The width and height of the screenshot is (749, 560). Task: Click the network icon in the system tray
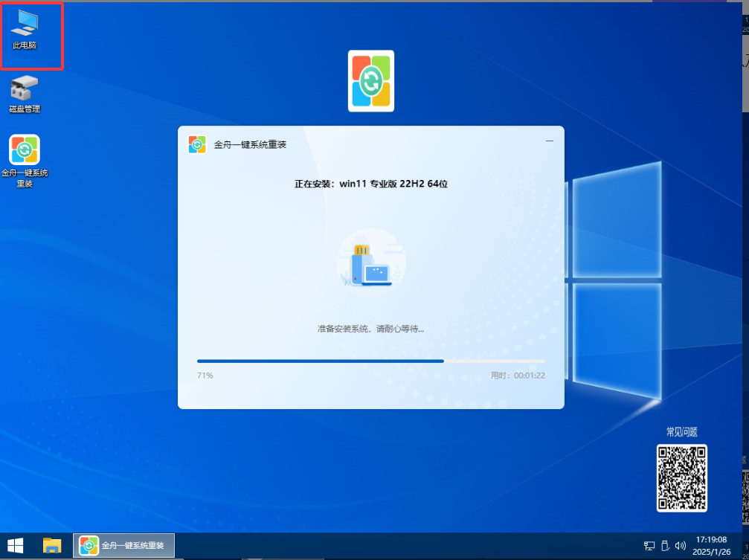(649, 547)
